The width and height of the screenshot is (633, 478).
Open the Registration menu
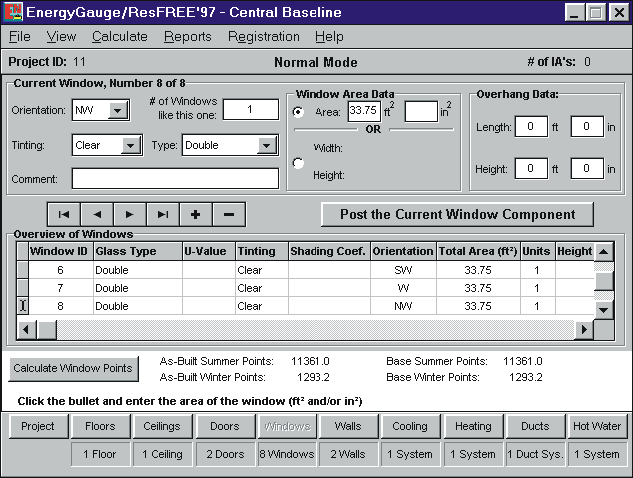264,37
